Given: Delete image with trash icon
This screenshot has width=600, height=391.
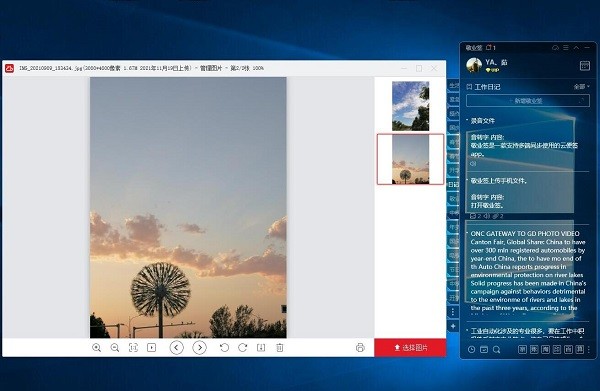Looking at the screenshot, I should click(280, 348).
